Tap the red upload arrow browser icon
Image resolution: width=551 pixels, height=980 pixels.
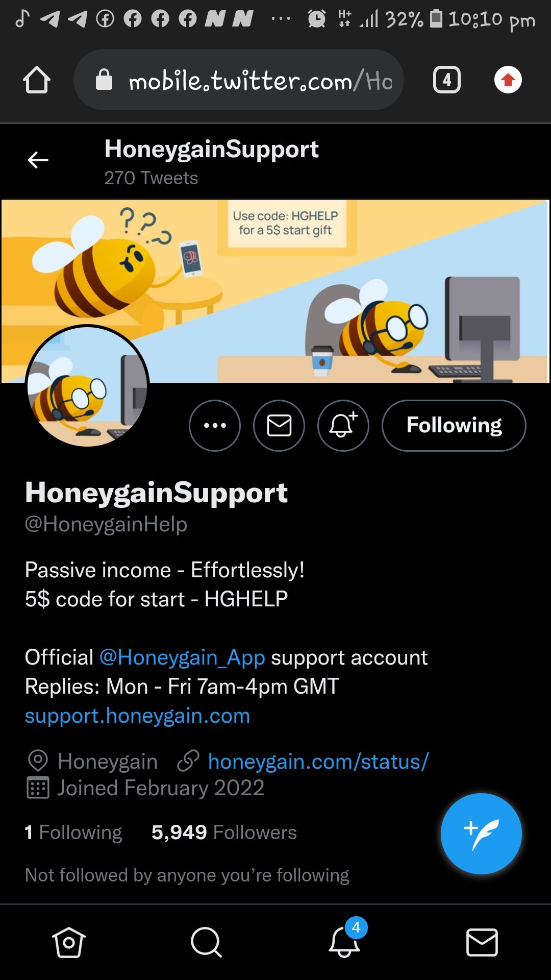point(508,80)
